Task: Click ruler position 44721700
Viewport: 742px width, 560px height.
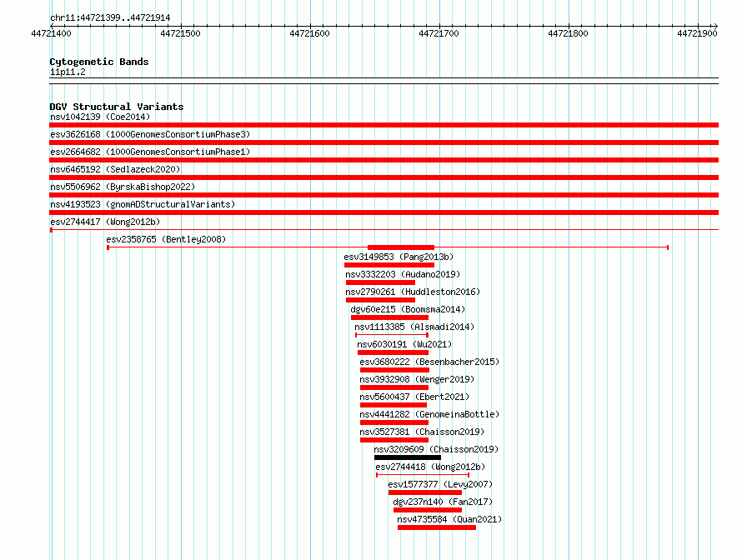Action: pos(439,33)
